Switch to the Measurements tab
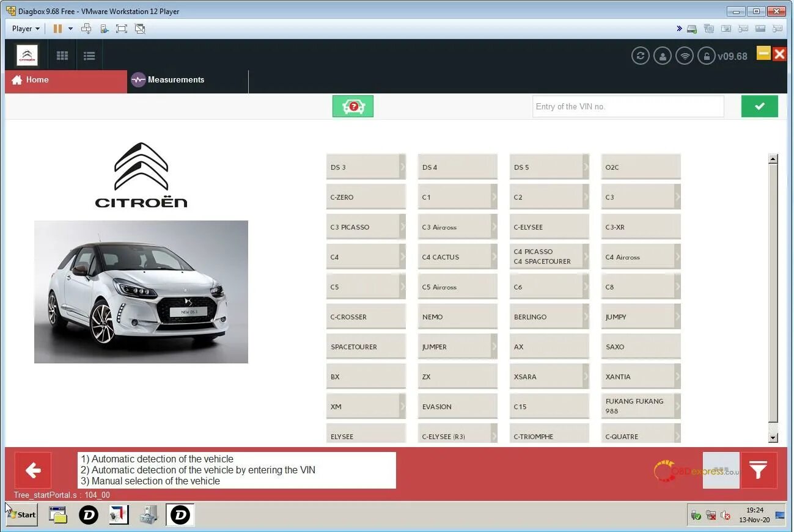Screen dimensions: 794x532 point(188,81)
